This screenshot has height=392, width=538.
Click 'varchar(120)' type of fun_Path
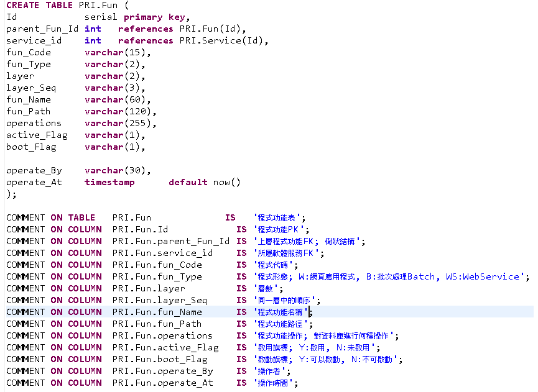tap(118, 111)
